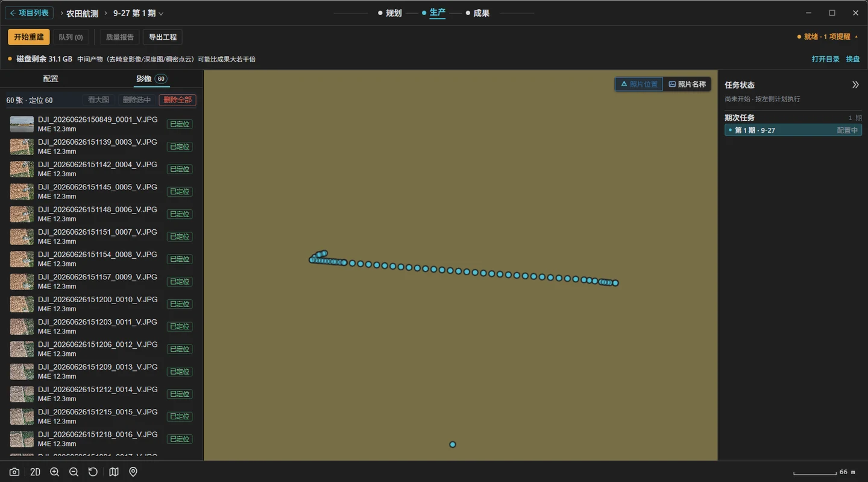The image size is (868, 482).
Task: Open the 质量报告 button
Action: 120,37
